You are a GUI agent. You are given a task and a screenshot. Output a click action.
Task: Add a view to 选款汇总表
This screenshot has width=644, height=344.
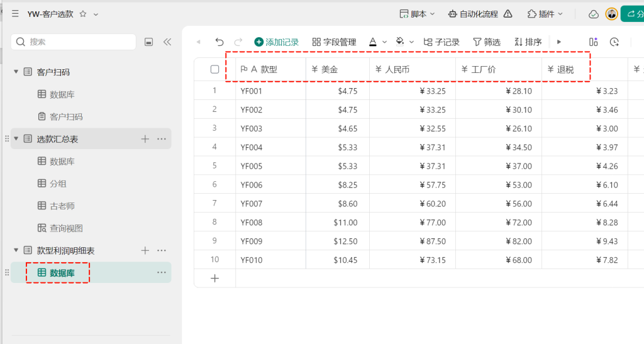tap(145, 139)
